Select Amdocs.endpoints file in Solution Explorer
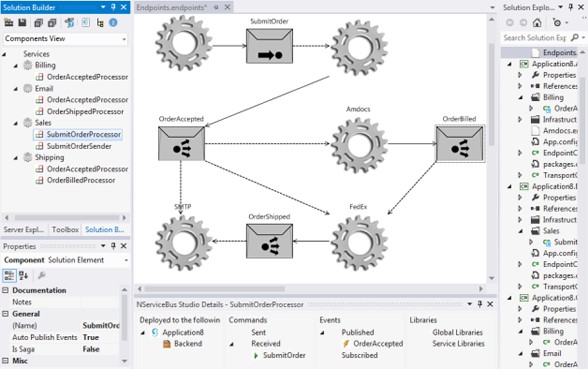 (560, 130)
